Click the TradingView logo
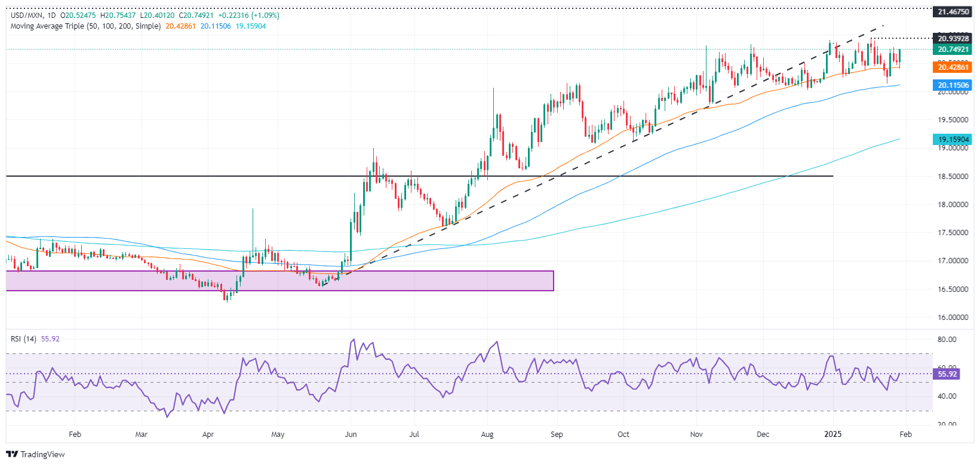 point(35,454)
